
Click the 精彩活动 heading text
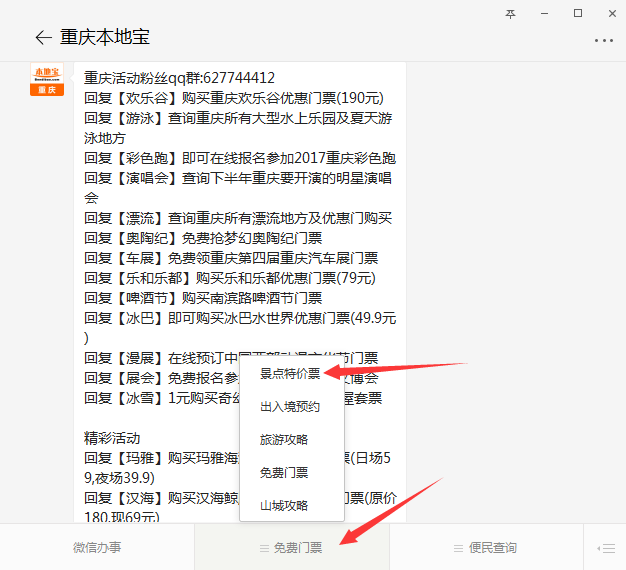[x=112, y=438]
